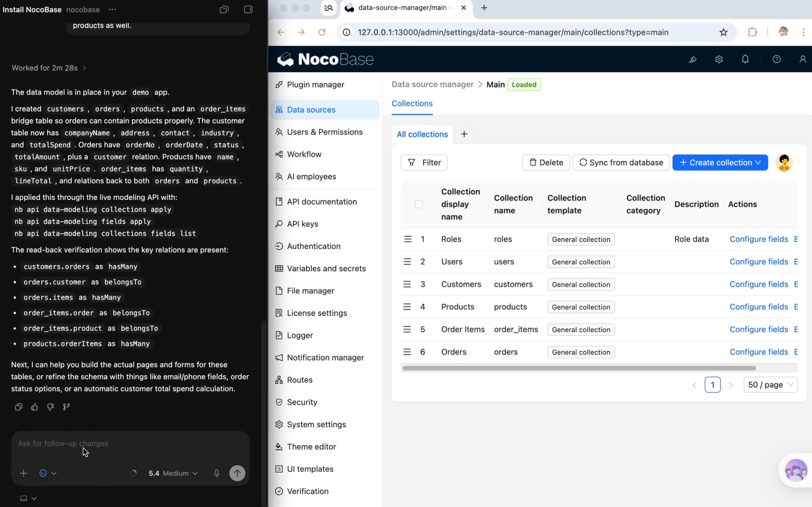This screenshot has width=812, height=507.
Task: Open the browser extensions puzzle icon
Action: 752,32
